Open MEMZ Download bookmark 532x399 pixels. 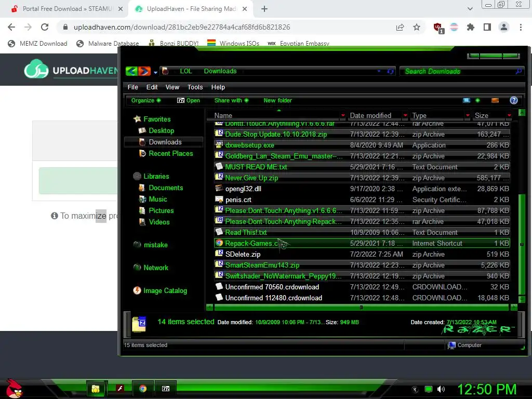[x=37, y=44]
